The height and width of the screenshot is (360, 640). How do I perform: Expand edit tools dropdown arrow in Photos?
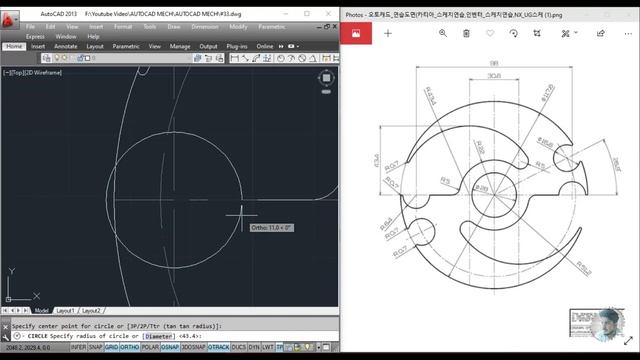point(576,32)
